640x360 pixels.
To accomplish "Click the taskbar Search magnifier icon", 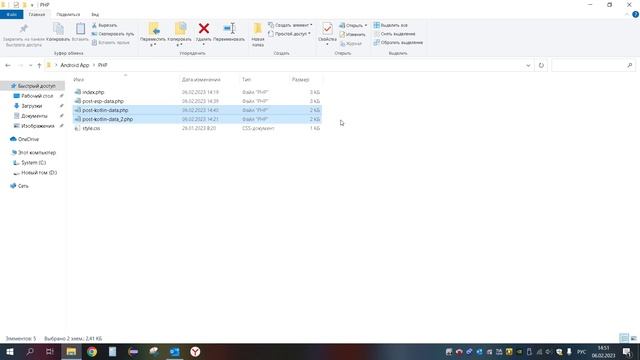I will point(30,351).
